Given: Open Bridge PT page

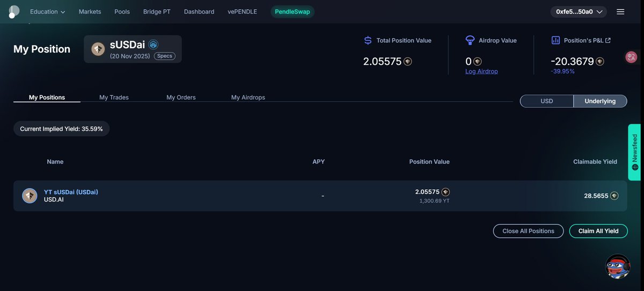Looking at the screenshot, I should click(157, 12).
